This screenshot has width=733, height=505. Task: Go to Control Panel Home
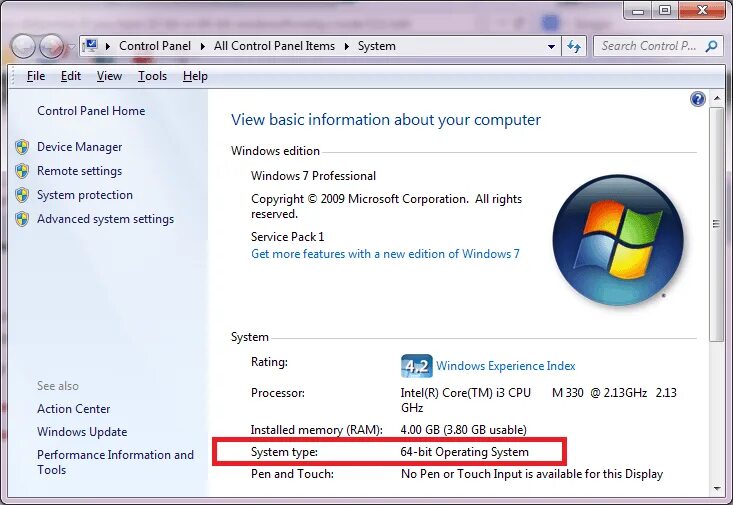coord(91,111)
